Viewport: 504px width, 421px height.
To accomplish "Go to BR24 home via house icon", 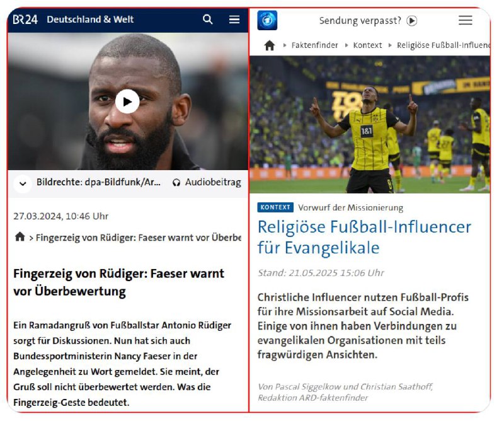I will tap(20, 237).
